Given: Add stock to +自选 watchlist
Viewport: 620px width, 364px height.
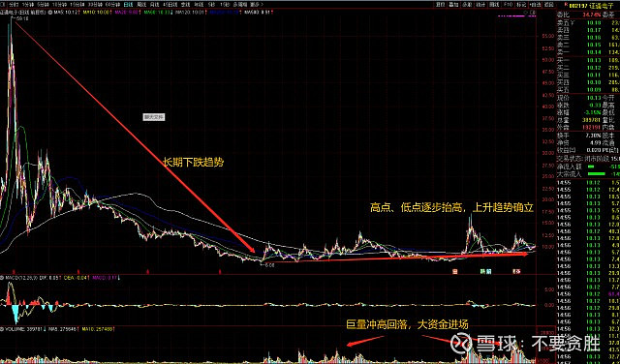Looking at the screenshot, I should click(536, 5).
